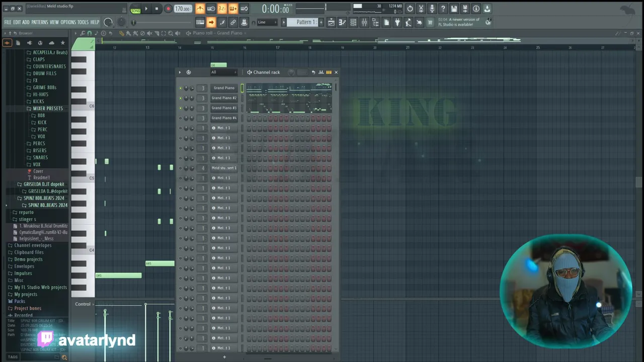This screenshot has width=644, height=362.
Task: Open the OPTIONS menu
Action: point(68,22)
